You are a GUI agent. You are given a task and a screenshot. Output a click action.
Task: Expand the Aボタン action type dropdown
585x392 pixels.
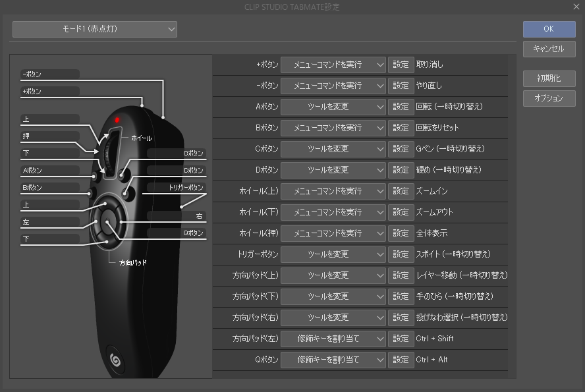coord(333,107)
